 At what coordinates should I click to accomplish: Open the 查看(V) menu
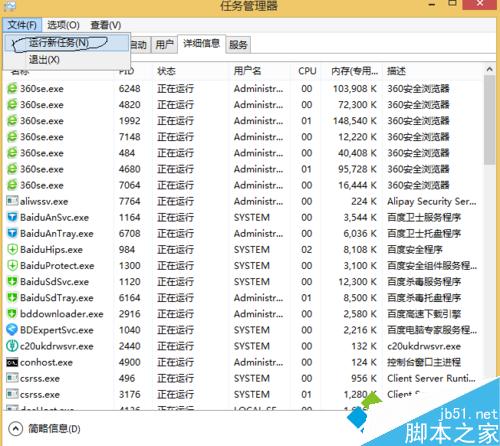tap(106, 25)
